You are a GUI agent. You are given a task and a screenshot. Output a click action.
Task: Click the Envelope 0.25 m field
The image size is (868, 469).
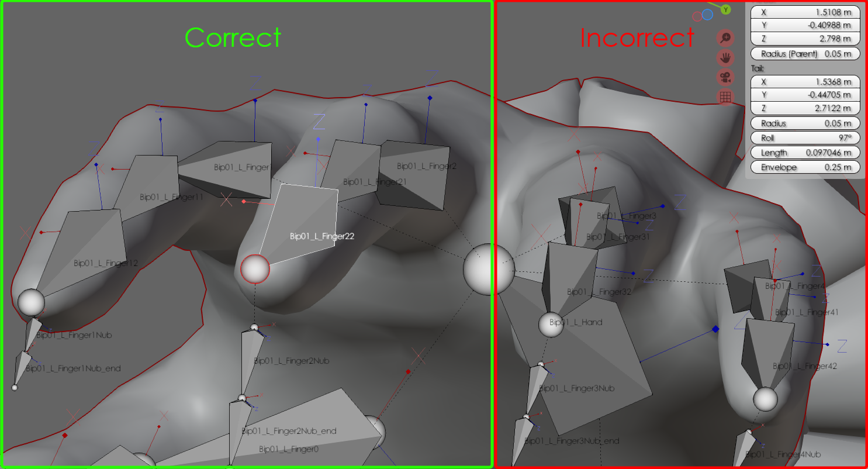805,167
